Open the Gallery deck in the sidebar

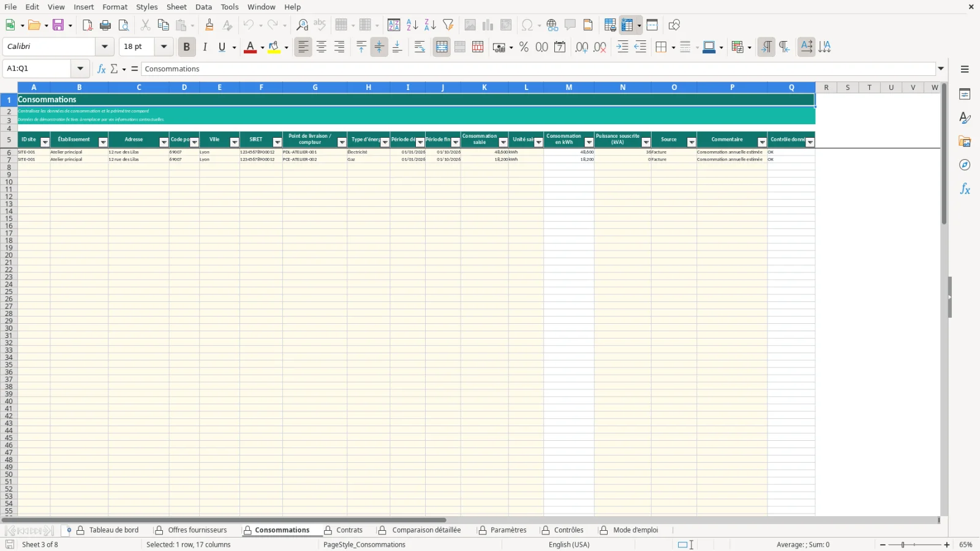[x=965, y=141]
